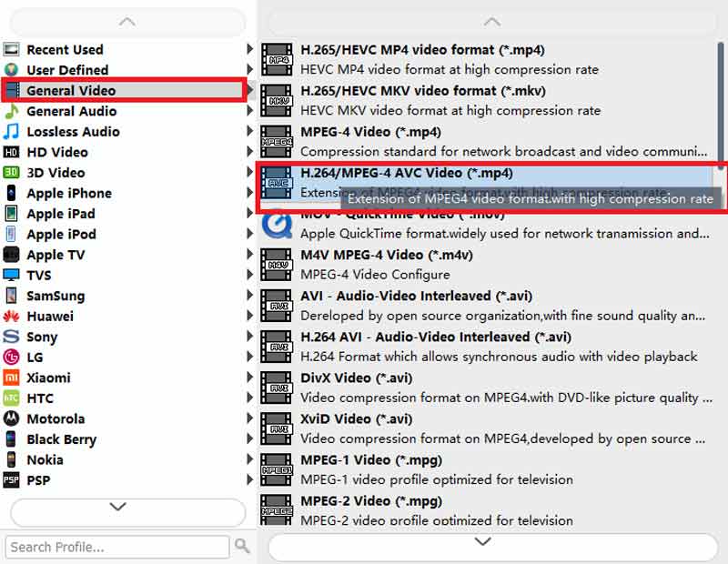Click the Apple iPad device icon
This screenshot has height=564, width=728.
(11, 214)
